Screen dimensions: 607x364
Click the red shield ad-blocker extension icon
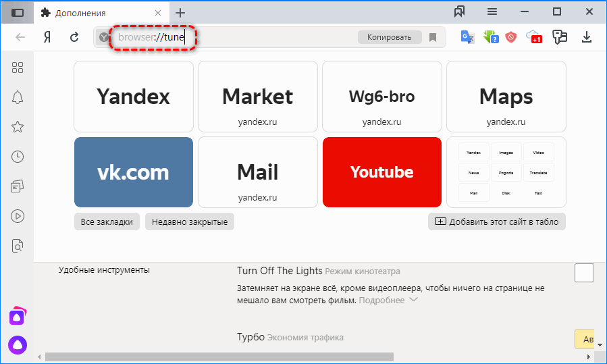pos(511,37)
